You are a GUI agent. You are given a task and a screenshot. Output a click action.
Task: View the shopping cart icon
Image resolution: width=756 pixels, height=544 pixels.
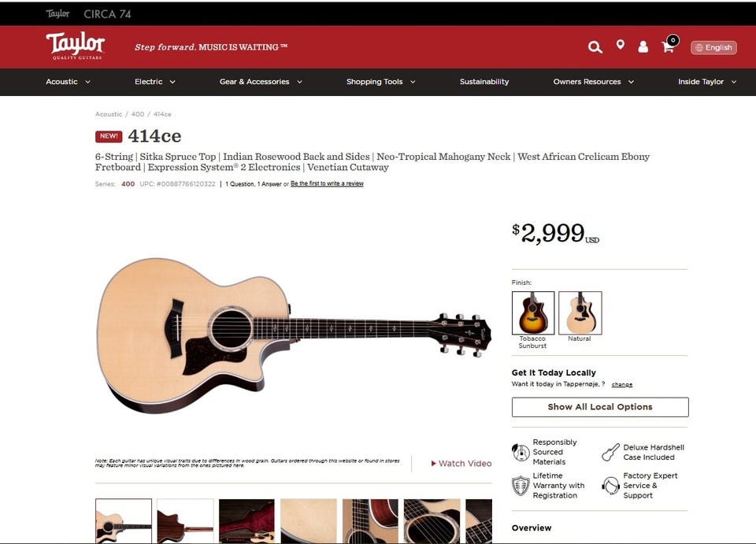point(669,44)
